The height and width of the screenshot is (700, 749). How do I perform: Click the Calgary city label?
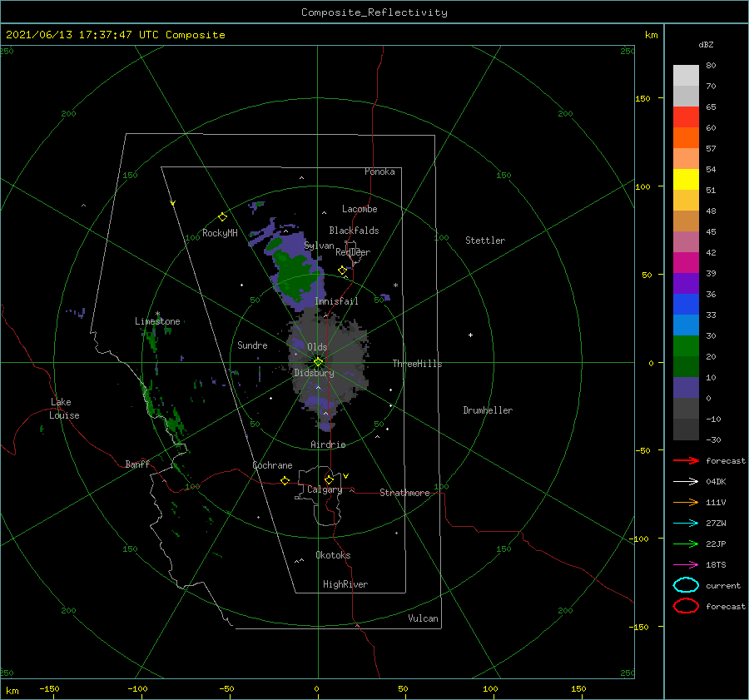pos(325,489)
